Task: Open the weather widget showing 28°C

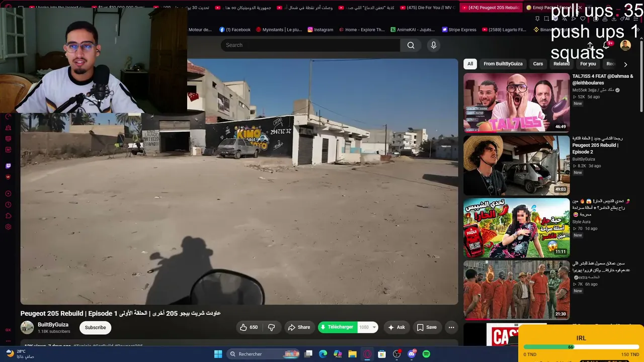Action: point(20,354)
